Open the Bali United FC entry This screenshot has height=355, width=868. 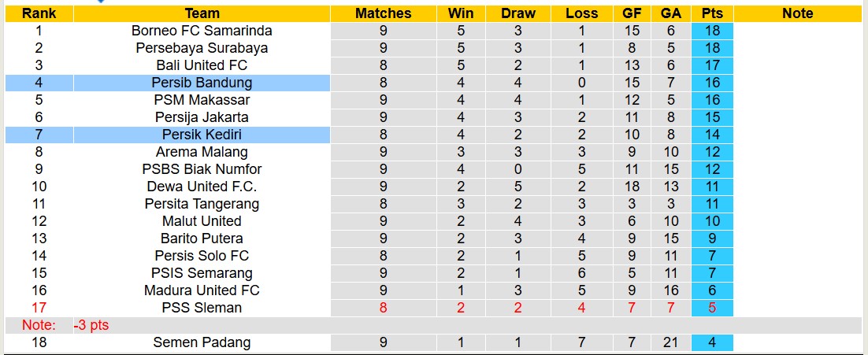point(202,65)
